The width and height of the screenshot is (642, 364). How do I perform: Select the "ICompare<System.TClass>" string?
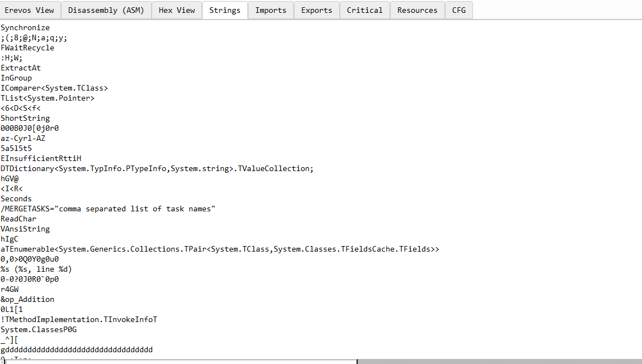pyautogui.click(x=54, y=88)
